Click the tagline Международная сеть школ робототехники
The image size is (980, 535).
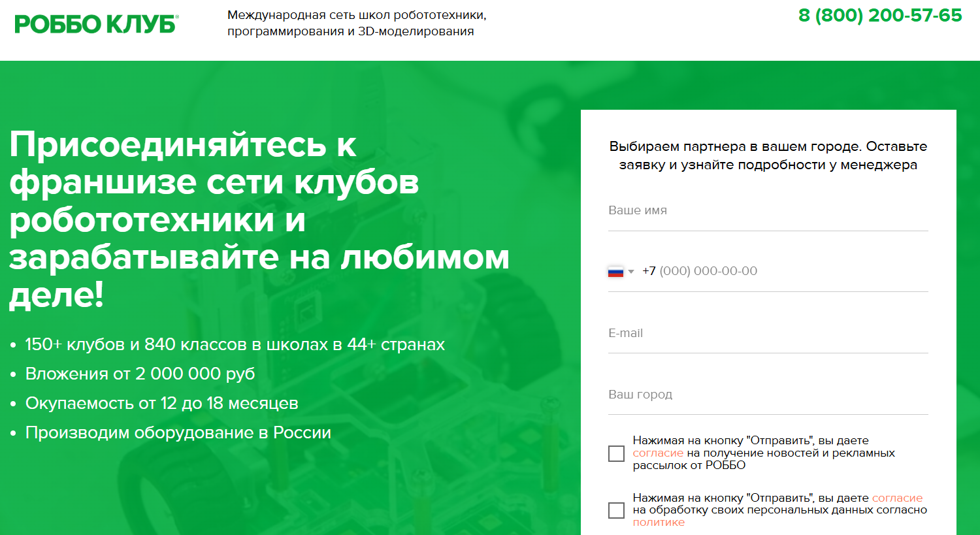pos(357,23)
